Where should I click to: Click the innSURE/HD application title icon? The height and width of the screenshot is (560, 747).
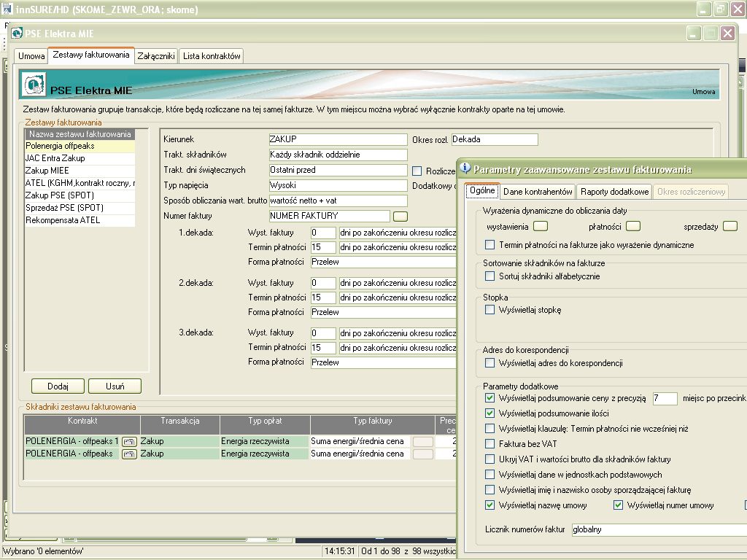pyautogui.click(x=7, y=9)
